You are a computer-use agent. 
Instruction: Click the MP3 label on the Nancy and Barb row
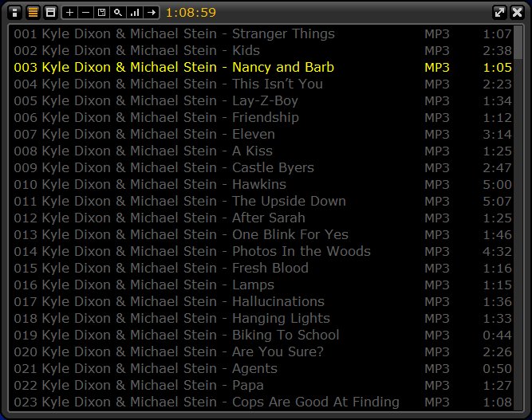(437, 68)
